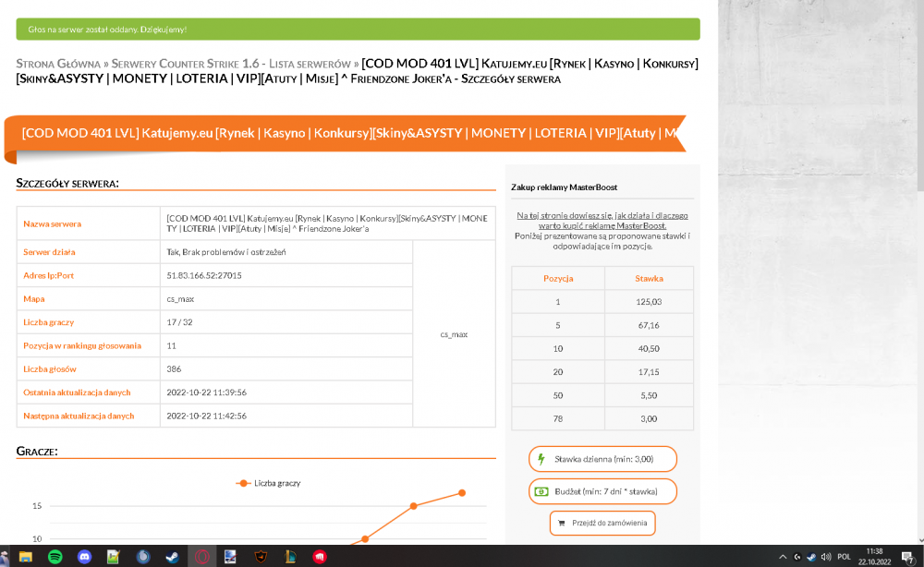Screen dimensions: 924x567
Task: Click the page vertical scrollbar thumb
Action: pos(920,95)
